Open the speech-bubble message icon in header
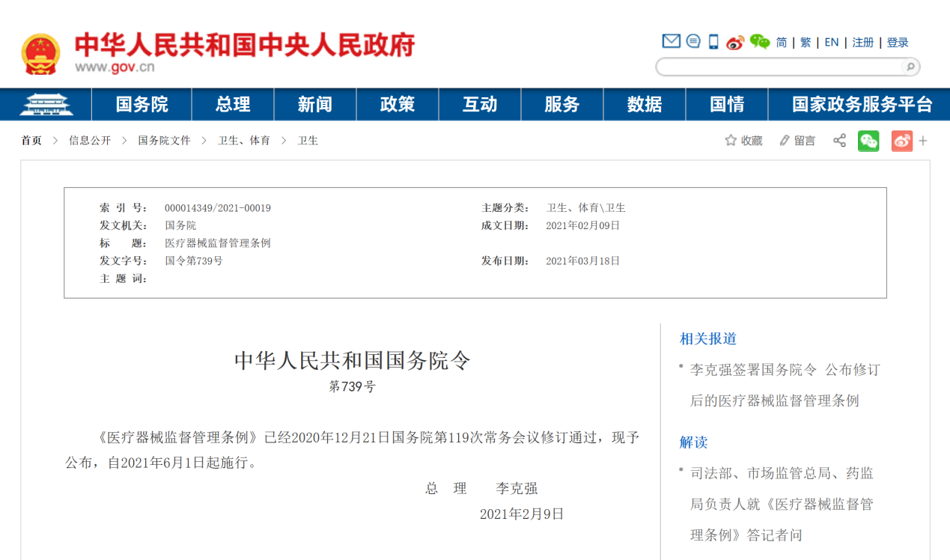 click(x=693, y=41)
